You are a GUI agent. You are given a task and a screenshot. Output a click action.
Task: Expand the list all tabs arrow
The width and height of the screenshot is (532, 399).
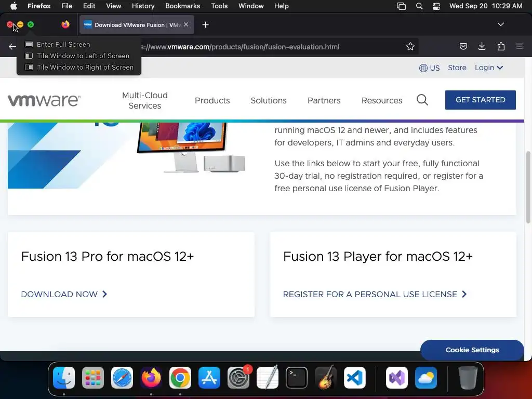coord(500,24)
